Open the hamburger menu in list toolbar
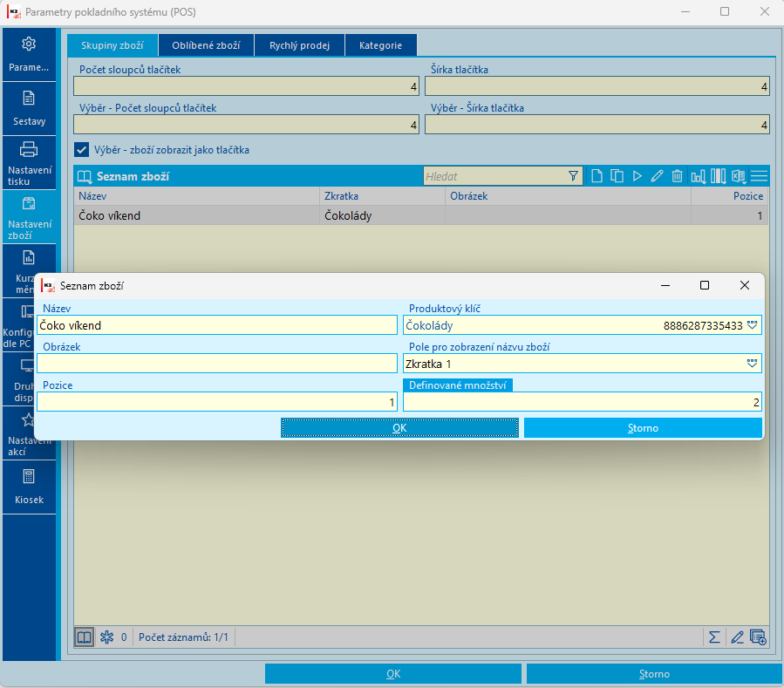 [x=759, y=176]
